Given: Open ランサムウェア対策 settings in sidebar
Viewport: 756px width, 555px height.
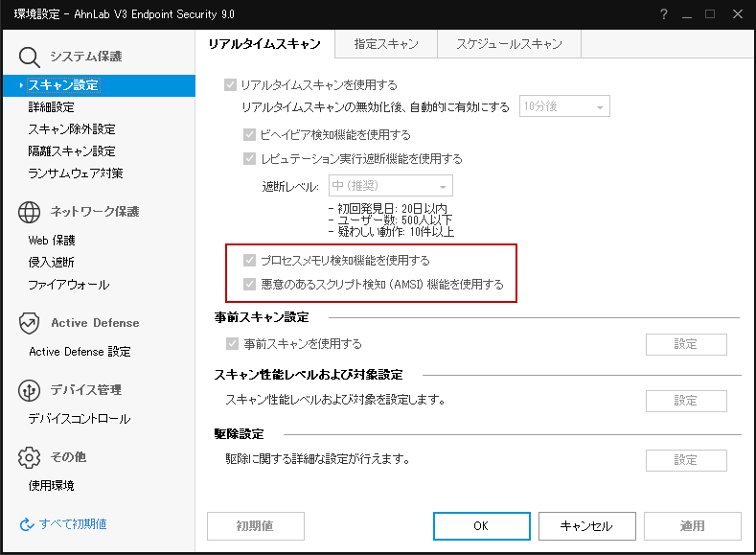Looking at the screenshot, I should click(x=76, y=173).
